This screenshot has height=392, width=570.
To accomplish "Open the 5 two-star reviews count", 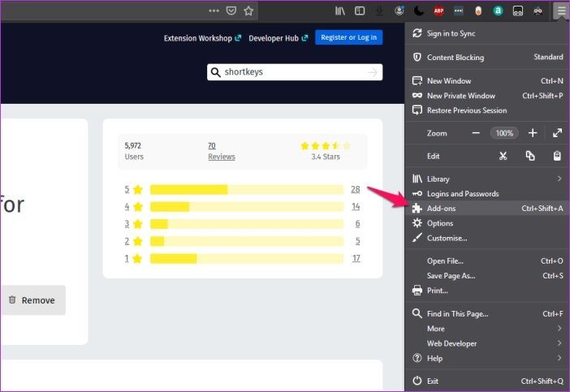I will pyautogui.click(x=358, y=241).
